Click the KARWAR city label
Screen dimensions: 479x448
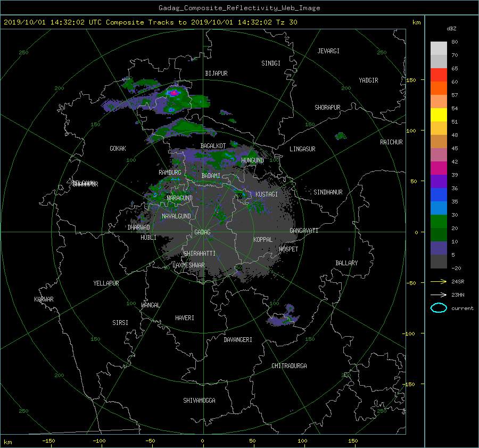(x=44, y=299)
